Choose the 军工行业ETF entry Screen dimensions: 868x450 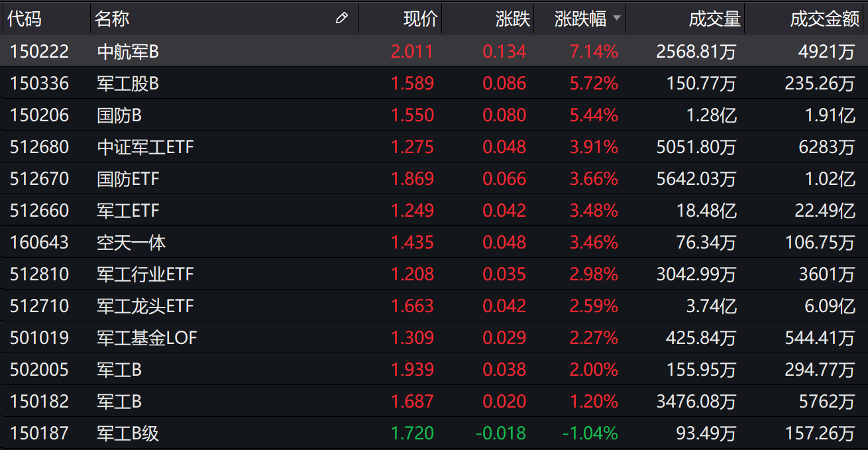click(145, 274)
